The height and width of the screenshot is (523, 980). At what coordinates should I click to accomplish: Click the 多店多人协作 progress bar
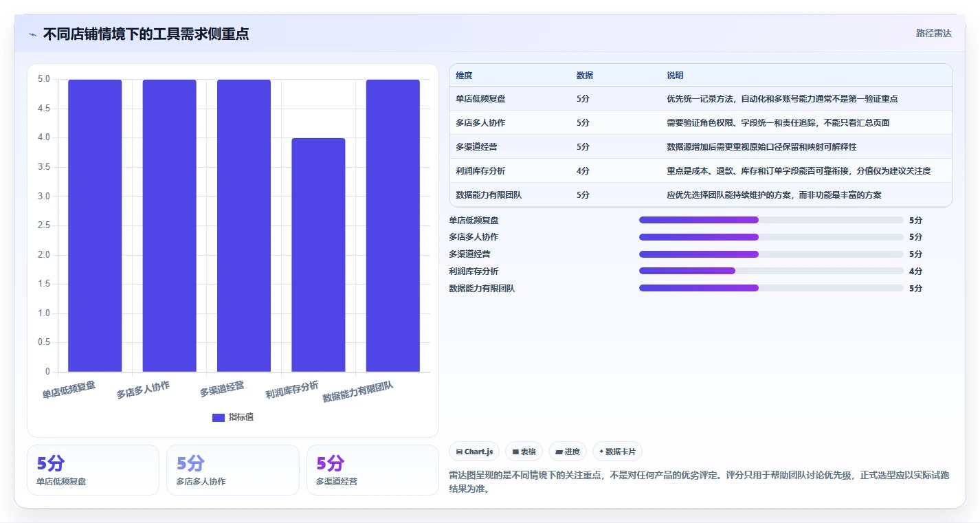point(771,237)
